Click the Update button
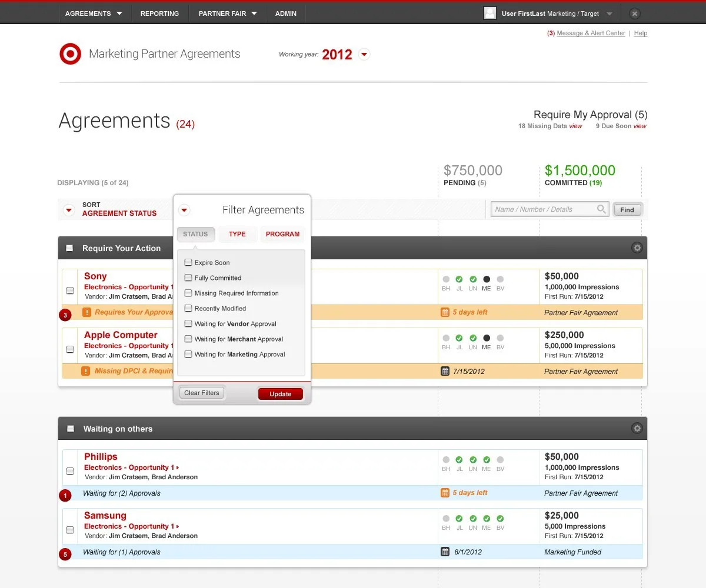The image size is (706, 588). [x=281, y=394]
